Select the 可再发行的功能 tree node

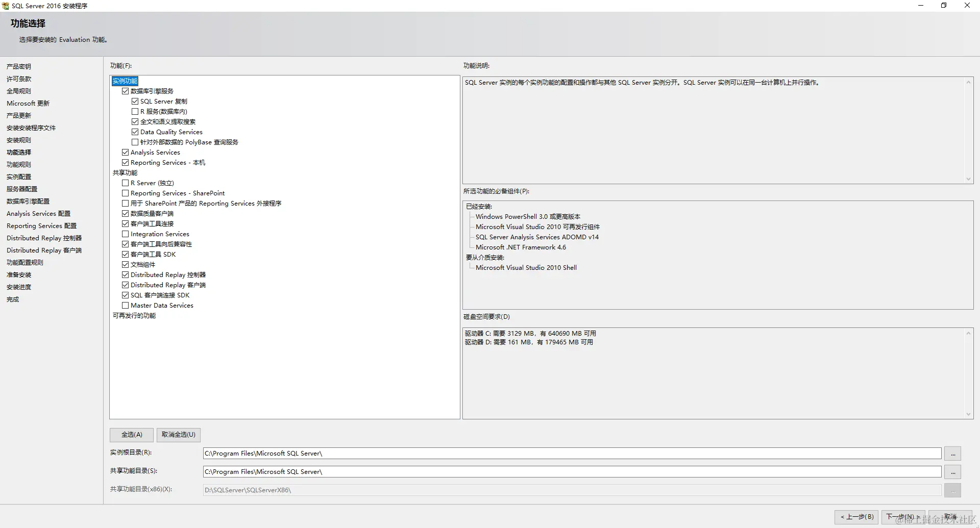[x=134, y=316]
